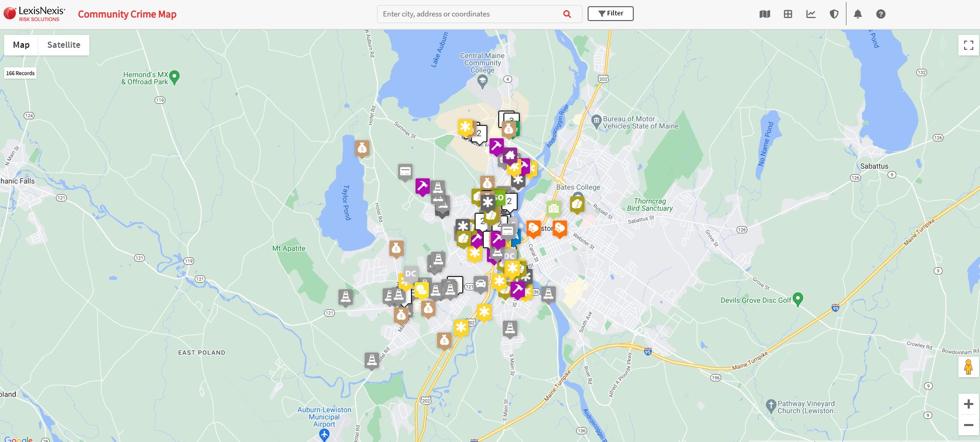Open the map view icon in header
Screen dimensions: 980x442
coord(765,14)
